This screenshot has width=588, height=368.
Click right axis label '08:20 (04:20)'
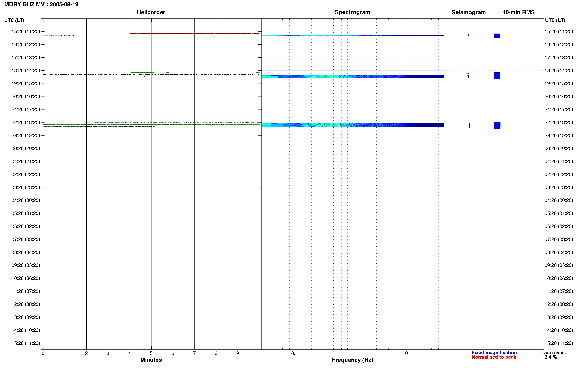559,252
